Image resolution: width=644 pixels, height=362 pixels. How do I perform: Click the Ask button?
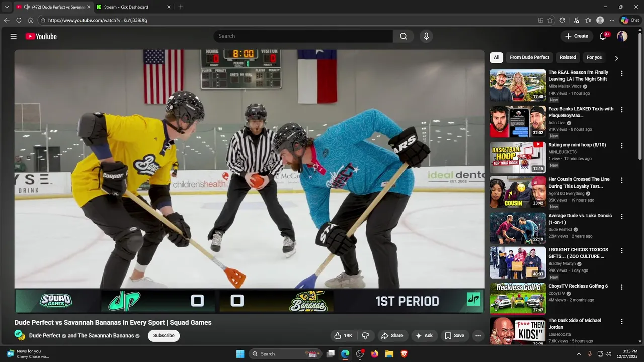point(424,336)
